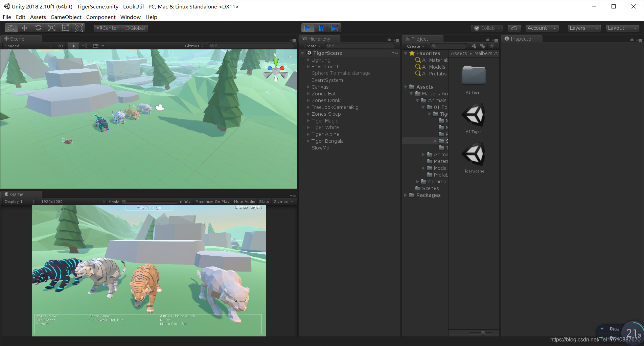Expand the Packages folder
The image size is (644, 346).
click(x=406, y=195)
